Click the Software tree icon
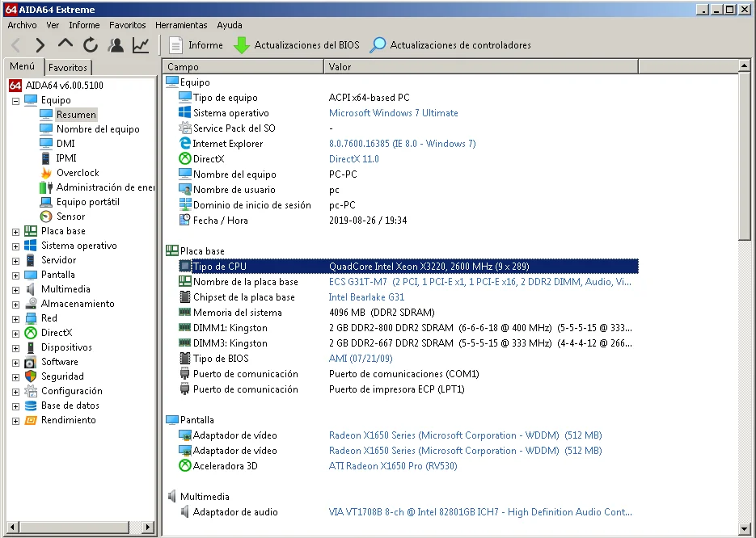This screenshot has width=756, height=538. [x=31, y=362]
